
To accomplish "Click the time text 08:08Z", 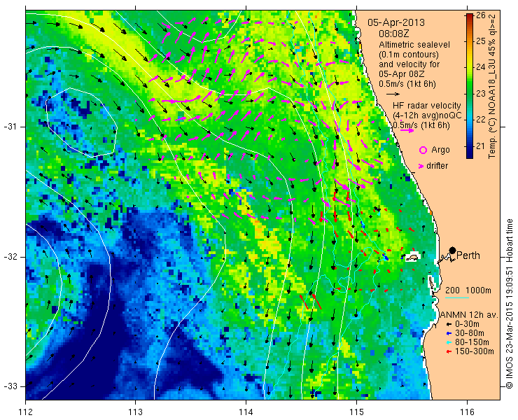I will click(x=393, y=34).
